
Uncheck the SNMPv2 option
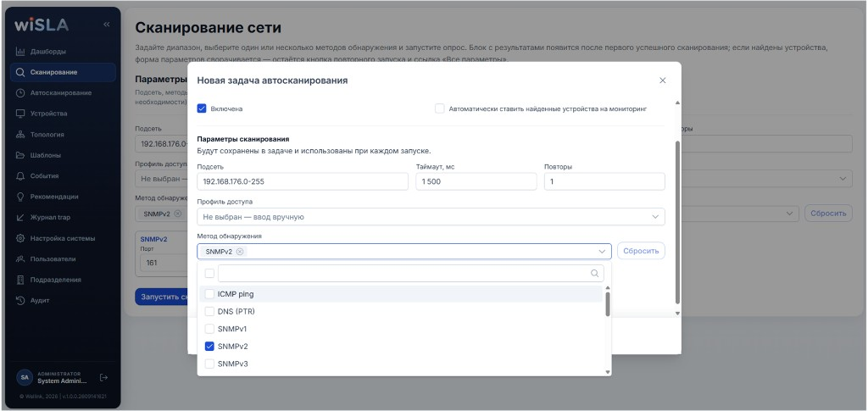click(x=209, y=347)
